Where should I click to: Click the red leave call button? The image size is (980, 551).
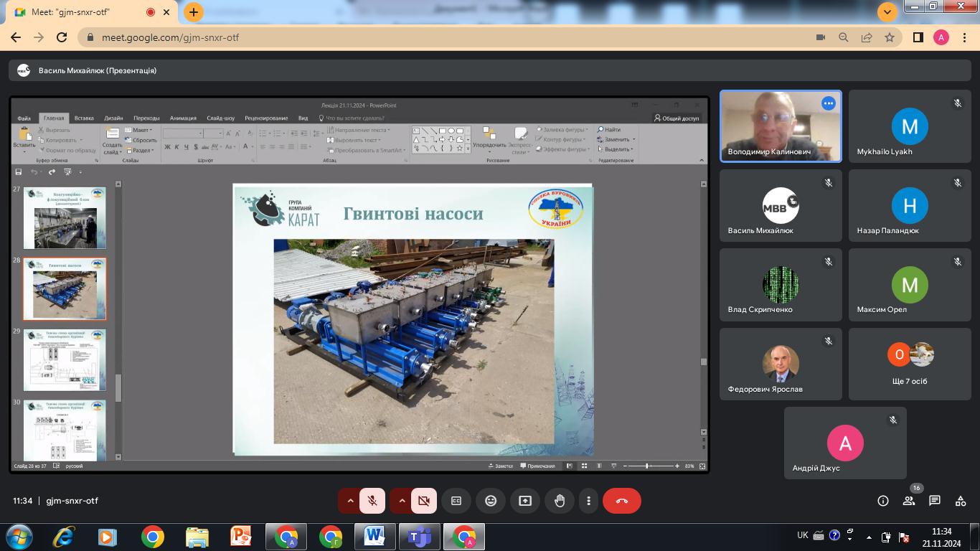coord(621,501)
